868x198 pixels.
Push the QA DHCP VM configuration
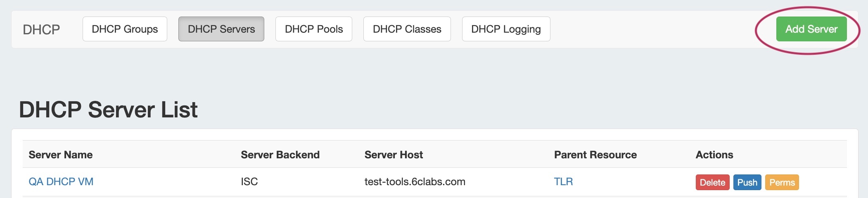tap(747, 182)
